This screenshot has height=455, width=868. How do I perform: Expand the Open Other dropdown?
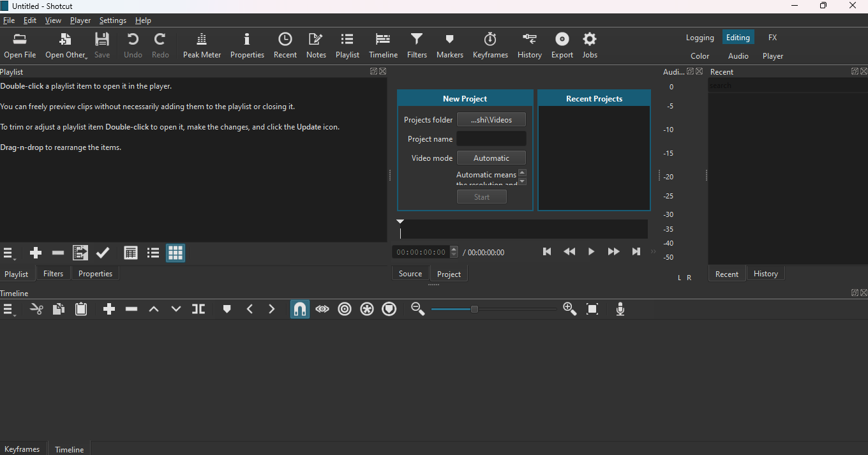pyautogui.click(x=66, y=46)
